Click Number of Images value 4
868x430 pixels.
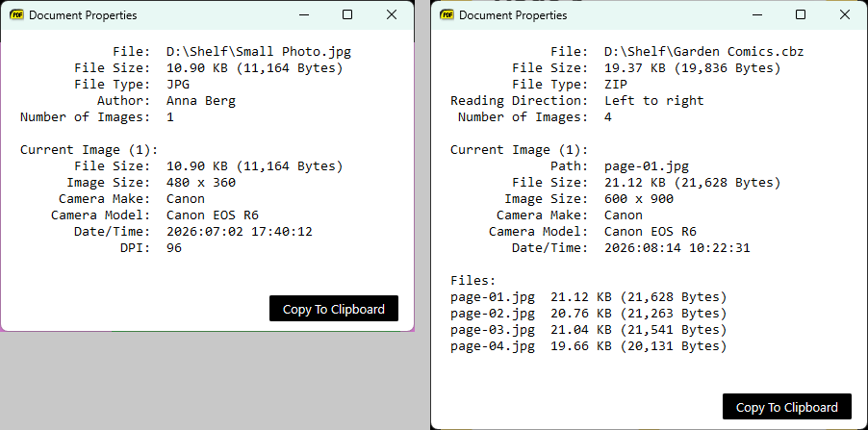pos(608,117)
